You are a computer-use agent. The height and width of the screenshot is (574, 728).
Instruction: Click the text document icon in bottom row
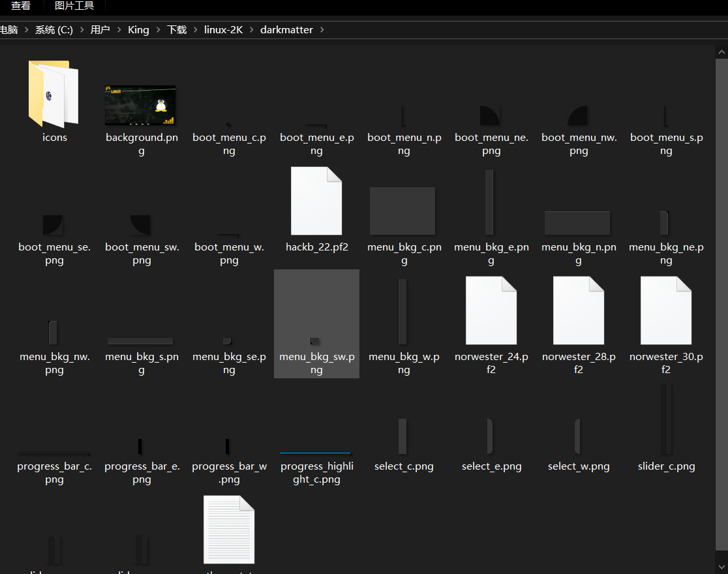click(x=229, y=530)
